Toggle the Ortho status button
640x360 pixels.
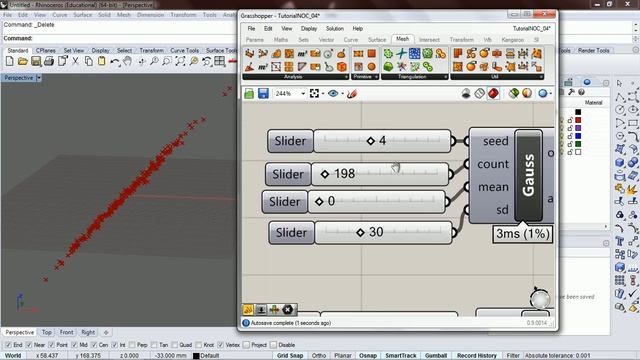319,356
